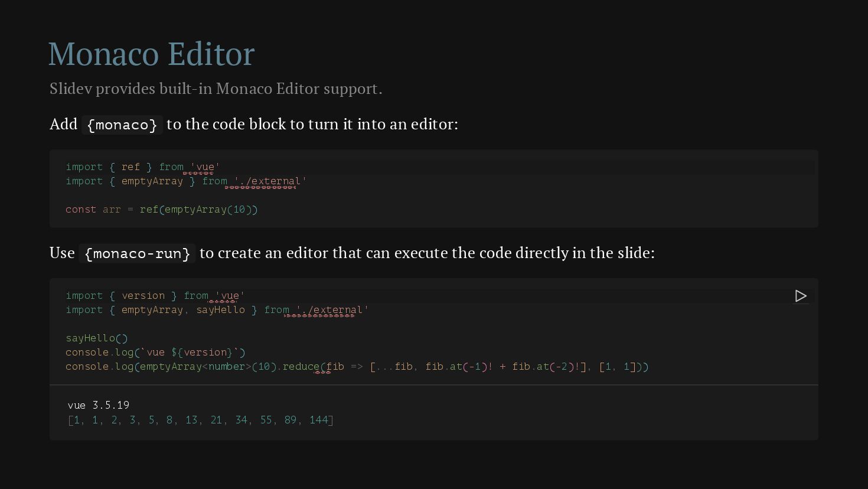Select the inline code '{monaco-run}'
Viewport: 868px width, 489px height.
pyautogui.click(x=138, y=253)
